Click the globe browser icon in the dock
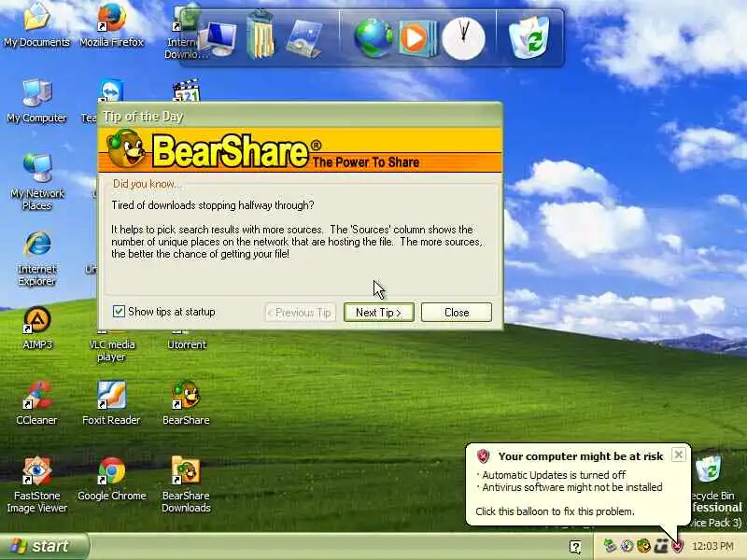The height and width of the screenshot is (560, 747). (373, 38)
